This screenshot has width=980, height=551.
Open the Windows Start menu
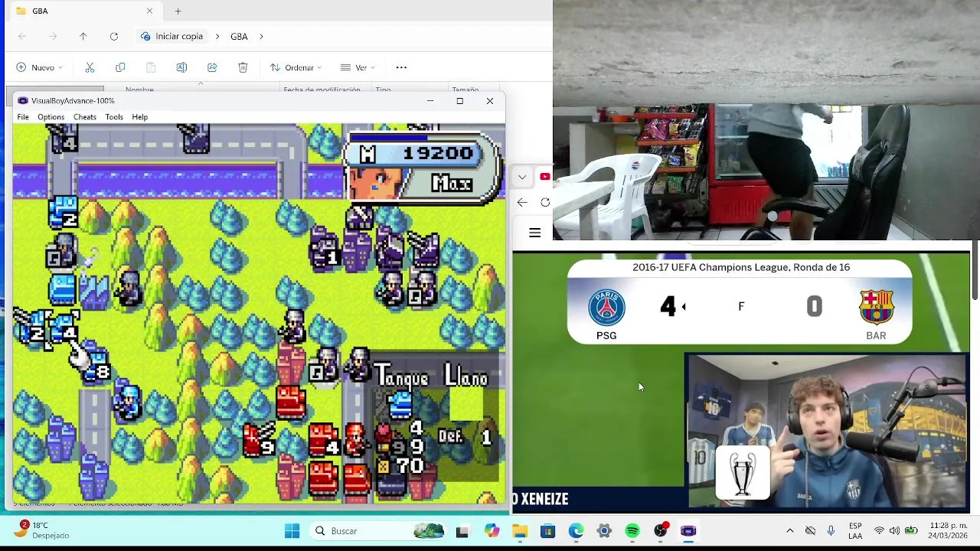click(292, 530)
